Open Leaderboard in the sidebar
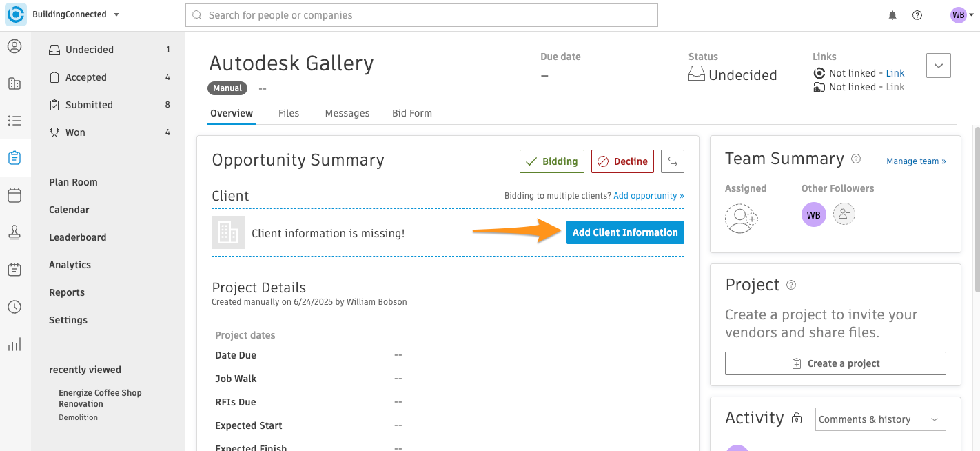The width and height of the screenshot is (980, 451). [77, 237]
